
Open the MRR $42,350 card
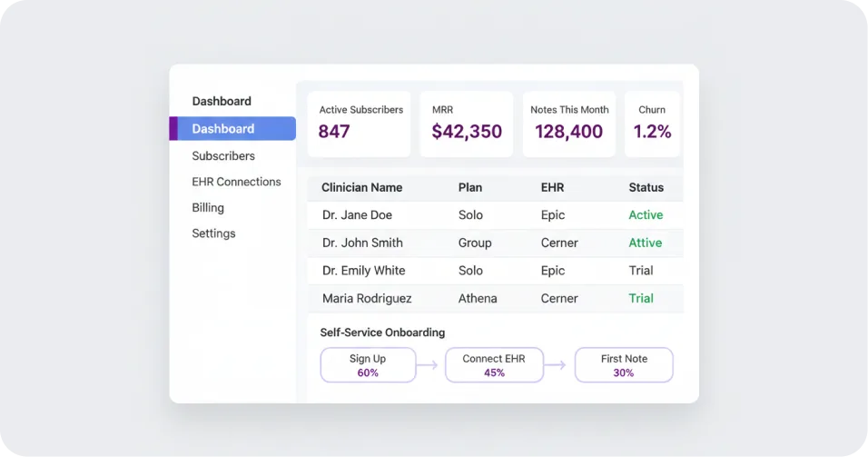466,124
